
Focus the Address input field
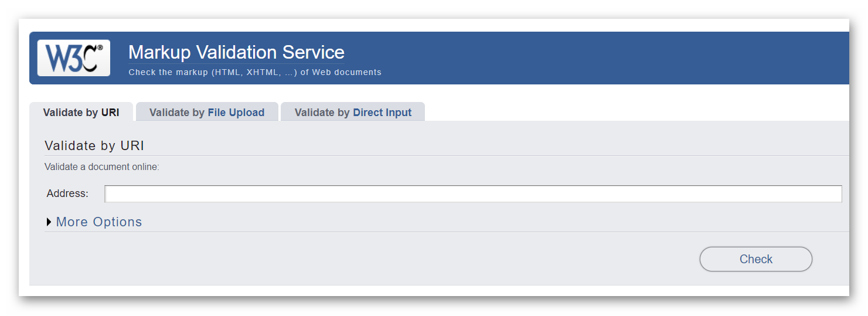[x=473, y=194]
